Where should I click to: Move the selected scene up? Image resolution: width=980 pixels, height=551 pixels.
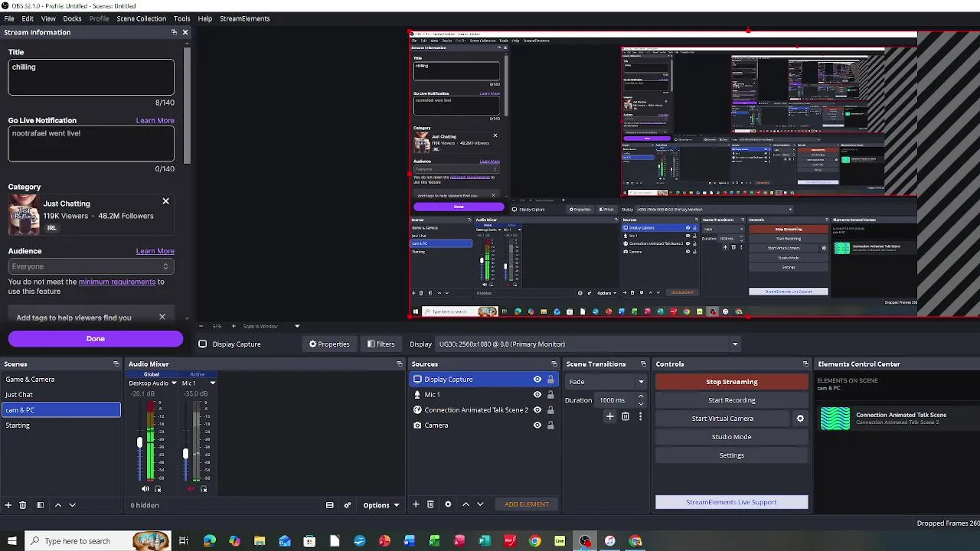tap(57, 505)
